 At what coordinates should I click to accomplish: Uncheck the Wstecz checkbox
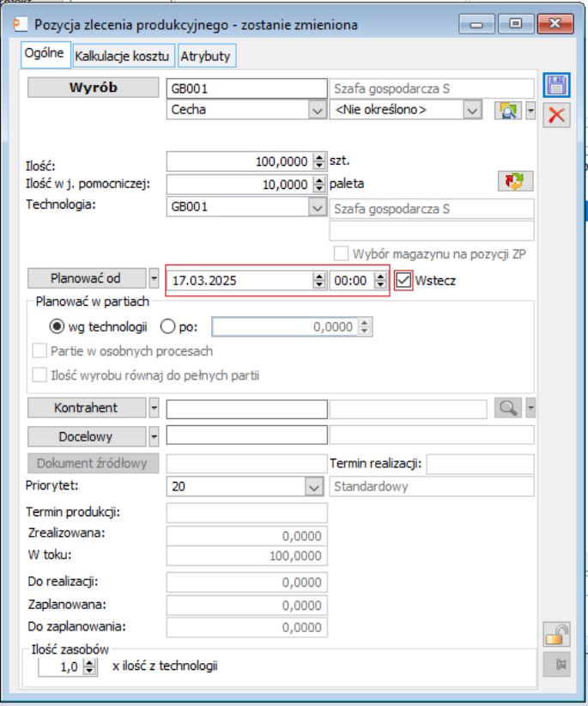[403, 281]
